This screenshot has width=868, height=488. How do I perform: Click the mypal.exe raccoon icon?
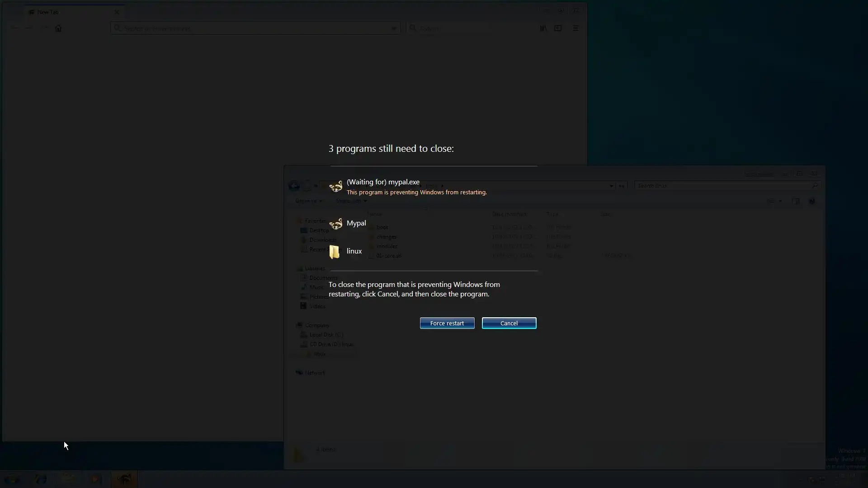[336, 186]
